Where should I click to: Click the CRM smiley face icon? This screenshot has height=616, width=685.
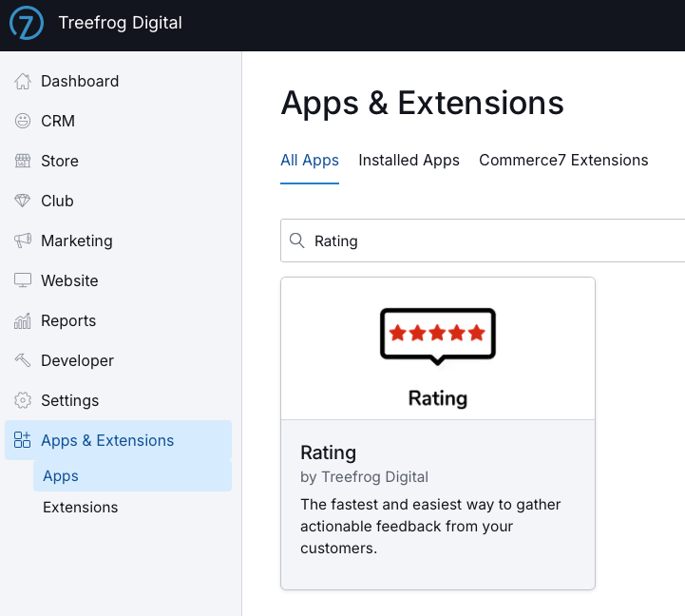[23, 121]
